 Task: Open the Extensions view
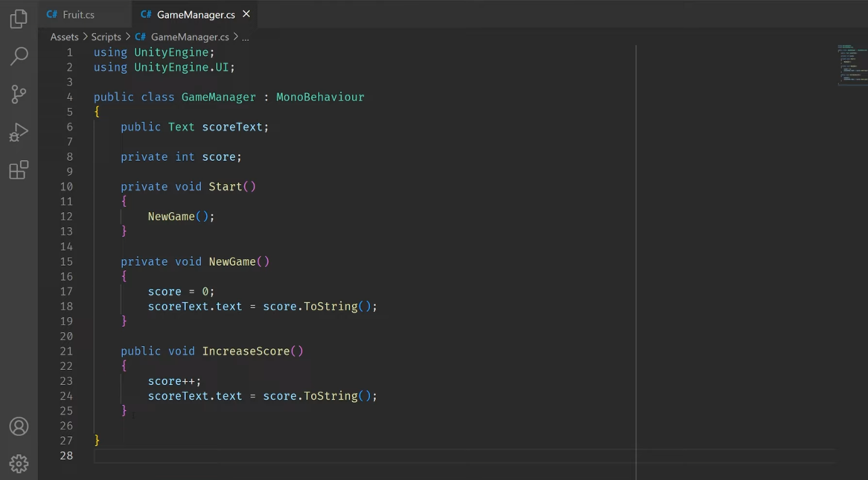click(x=19, y=170)
